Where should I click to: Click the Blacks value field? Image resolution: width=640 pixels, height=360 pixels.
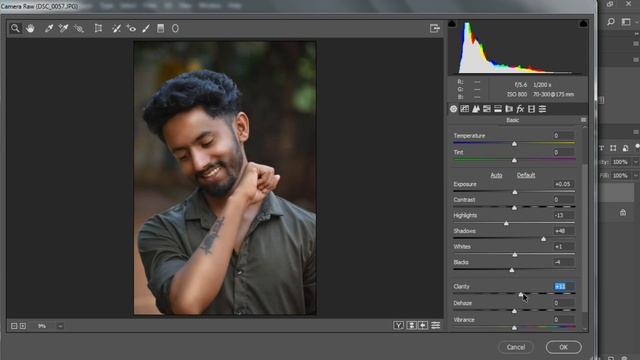(x=563, y=262)
